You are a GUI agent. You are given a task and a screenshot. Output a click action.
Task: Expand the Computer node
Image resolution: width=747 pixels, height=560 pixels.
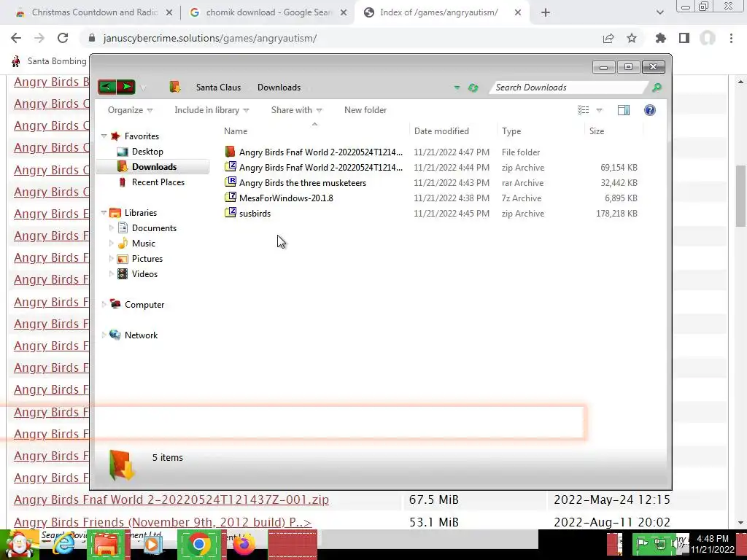(104, 305)
